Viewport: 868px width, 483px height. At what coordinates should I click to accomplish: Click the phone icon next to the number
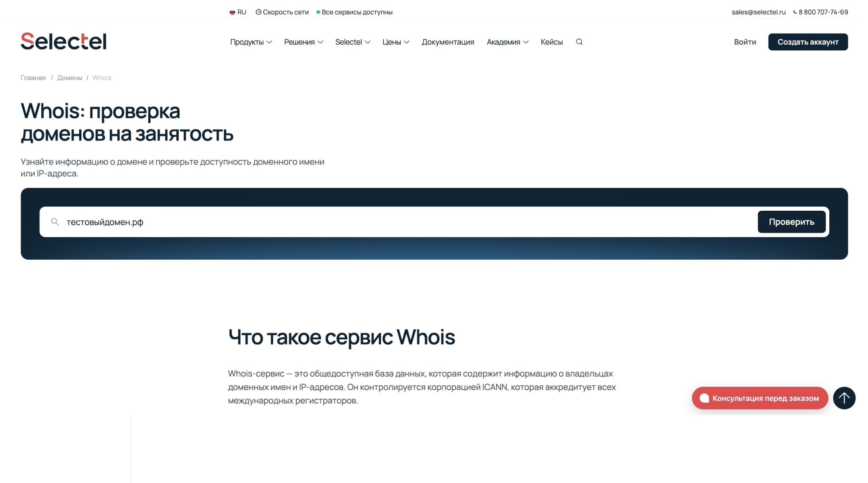pos(795,12)
